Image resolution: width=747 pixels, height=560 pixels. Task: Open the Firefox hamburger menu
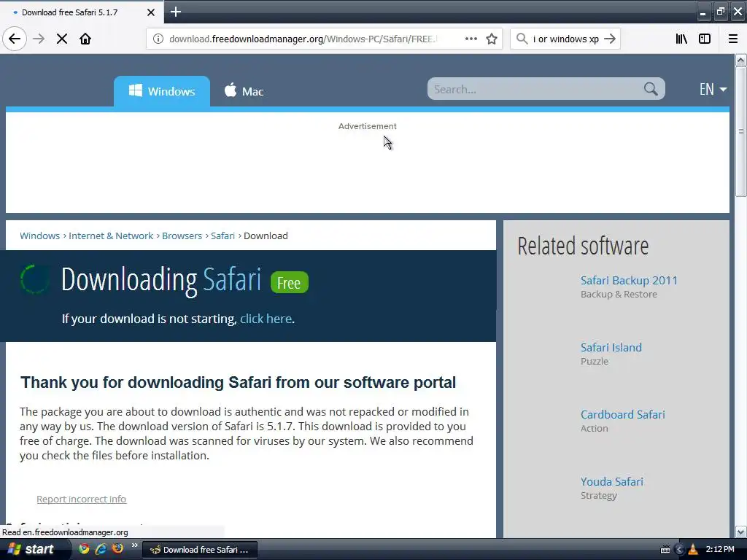(733, 39)
